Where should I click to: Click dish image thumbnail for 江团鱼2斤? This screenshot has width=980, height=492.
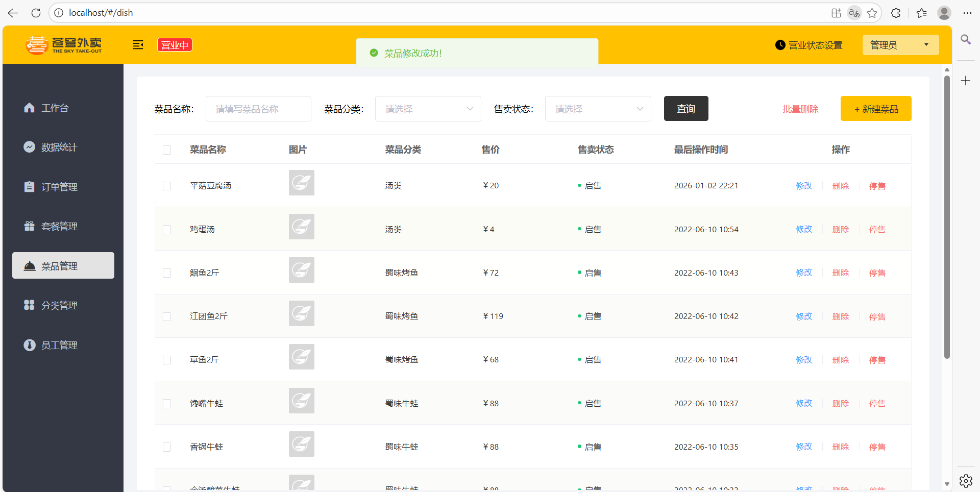pyautogui.click(x=302, y=313)
